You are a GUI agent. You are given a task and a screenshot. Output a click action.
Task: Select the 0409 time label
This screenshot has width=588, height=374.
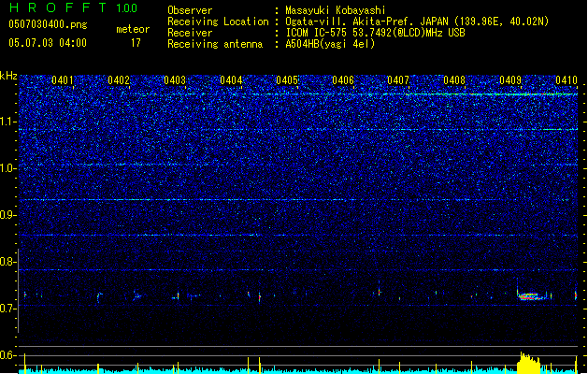click(510, 80)
